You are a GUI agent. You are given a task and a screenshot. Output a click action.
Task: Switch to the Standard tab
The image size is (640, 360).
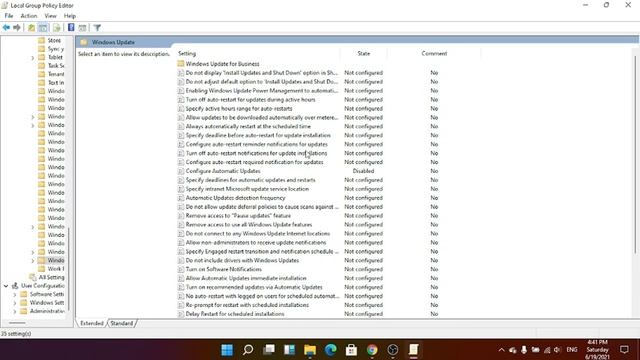[122, 323]
